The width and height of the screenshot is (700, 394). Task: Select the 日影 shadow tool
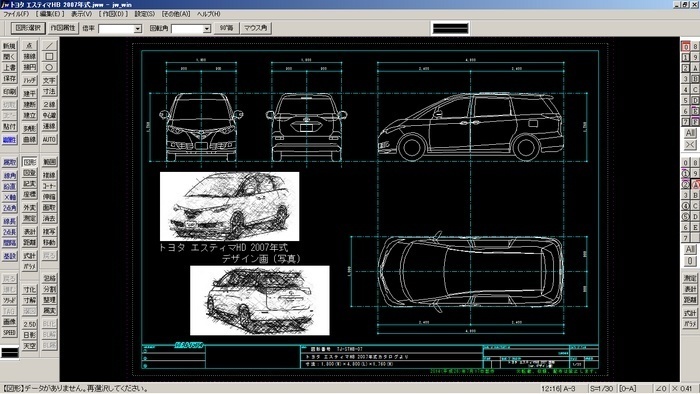[x=29, y=335]
